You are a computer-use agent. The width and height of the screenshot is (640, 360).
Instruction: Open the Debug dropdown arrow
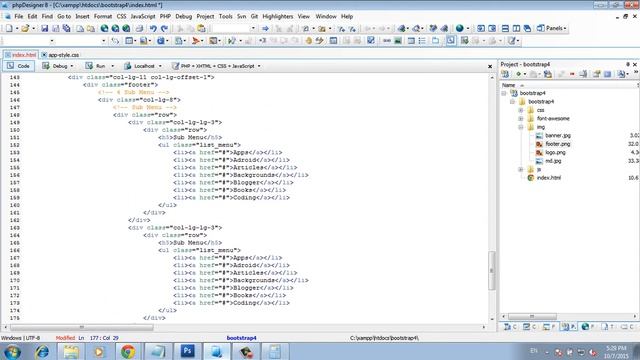pyautogui.click(x=72, y=66)
